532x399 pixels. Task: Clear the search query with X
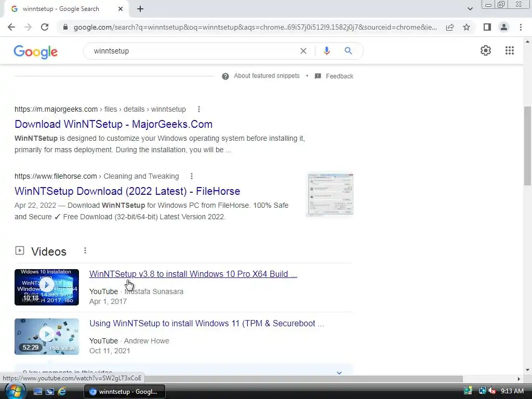click(x=303, y=51)
